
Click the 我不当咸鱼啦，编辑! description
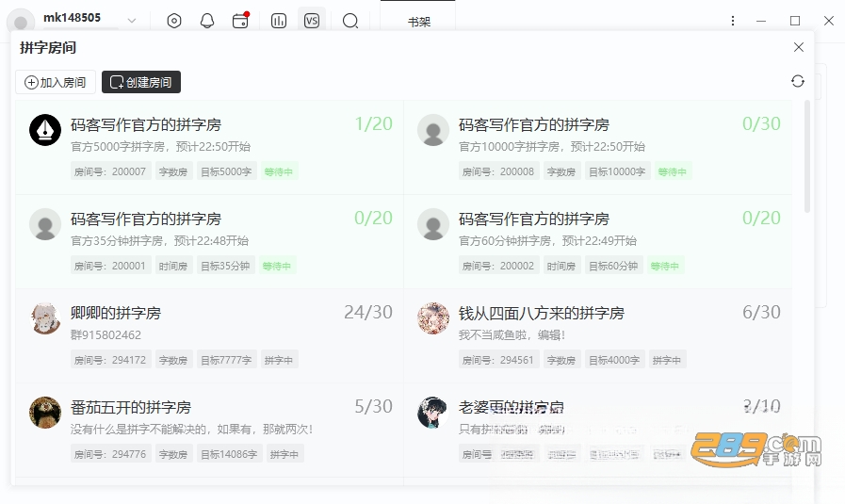coord(512,335)
